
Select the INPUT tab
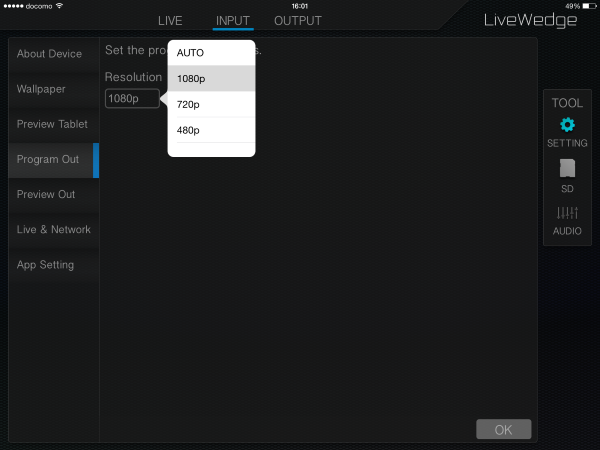[233, 21]
